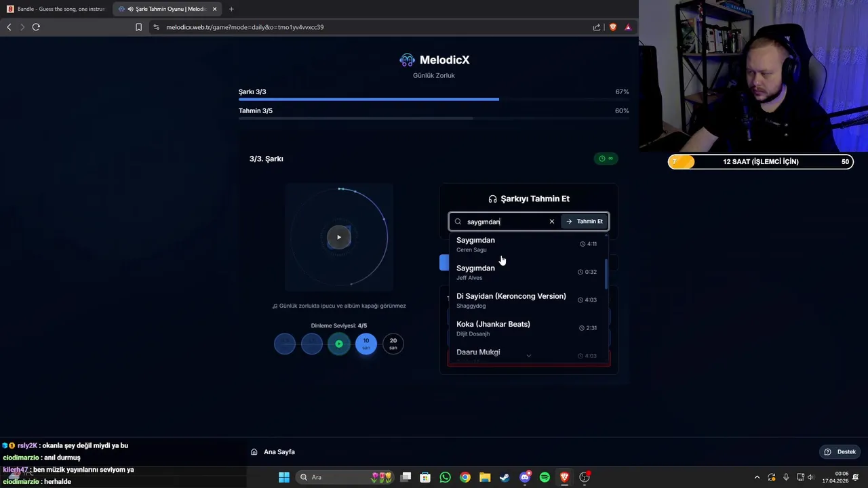Click the Şarkı 3/3 progress bar
Image resolution: width=868 pixels, height=488 pixels.
point(434,100)
